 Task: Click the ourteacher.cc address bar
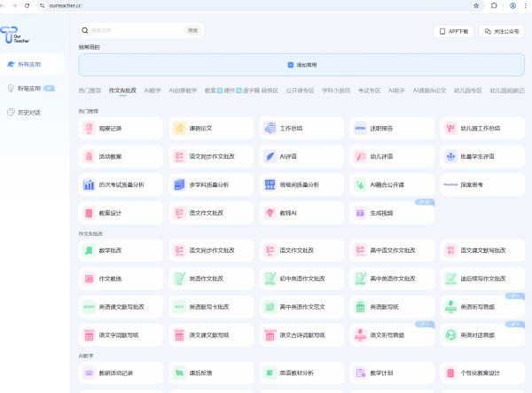click(x=254, y=5)
